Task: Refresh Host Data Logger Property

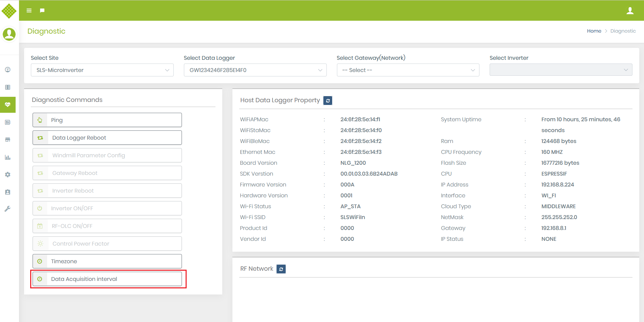Action: click(328, 101)
